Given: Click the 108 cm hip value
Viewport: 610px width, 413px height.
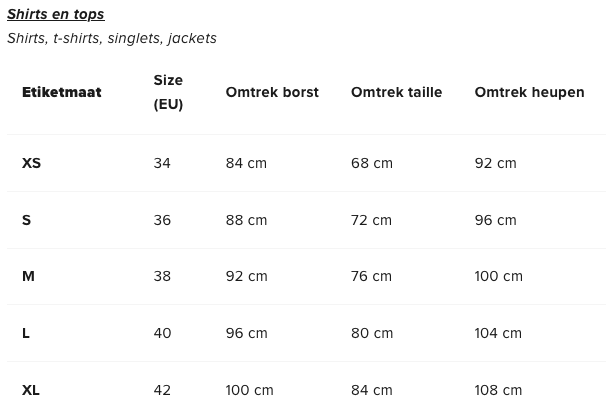Looking at the screenshot, I should point(498,390).
